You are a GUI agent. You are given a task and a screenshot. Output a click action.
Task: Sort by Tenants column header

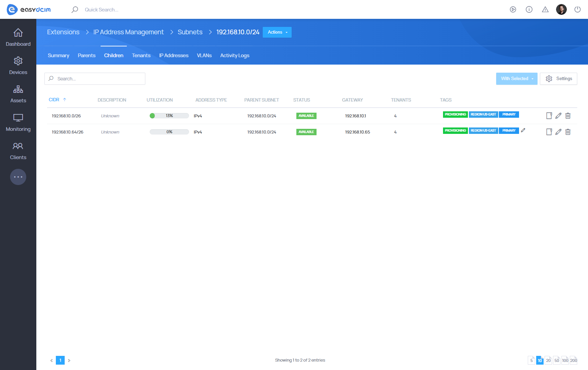click(401, 100)
